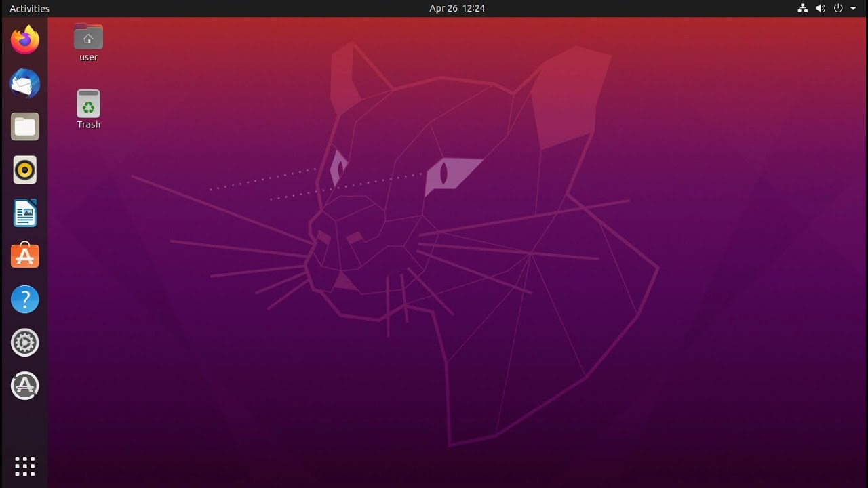Viewport: 868px width, 488px height.
Task: Open Ubuntu Software store
Action: [25, 256]
